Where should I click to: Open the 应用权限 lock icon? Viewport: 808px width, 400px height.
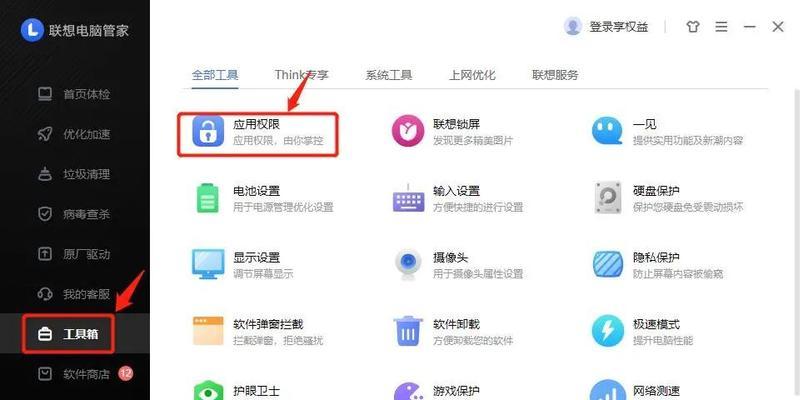[x=208, y=131]
